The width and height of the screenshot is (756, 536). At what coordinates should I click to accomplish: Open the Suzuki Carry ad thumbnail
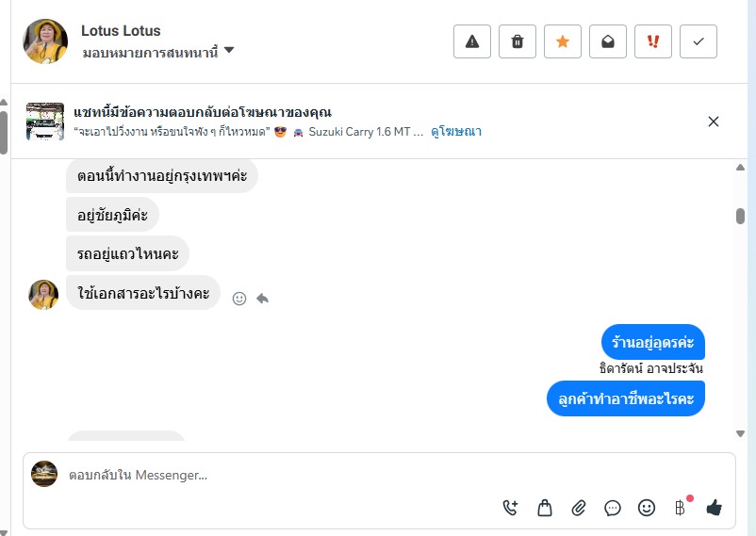45,122
